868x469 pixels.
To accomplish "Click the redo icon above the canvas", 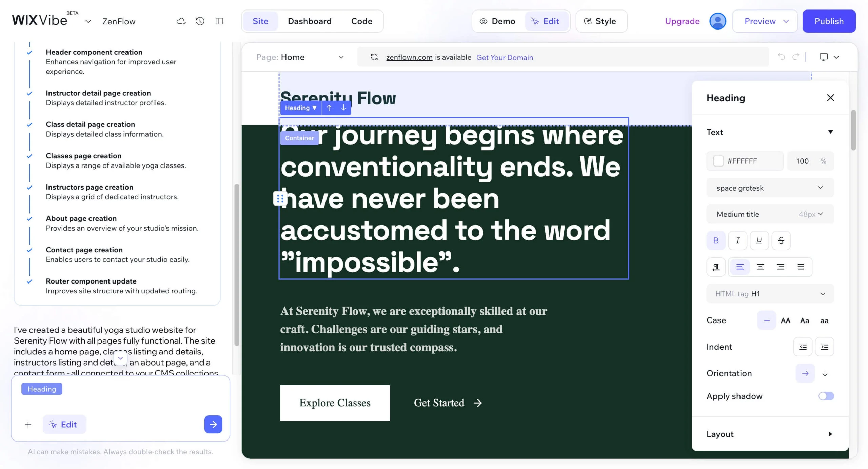I will point(796,57).
